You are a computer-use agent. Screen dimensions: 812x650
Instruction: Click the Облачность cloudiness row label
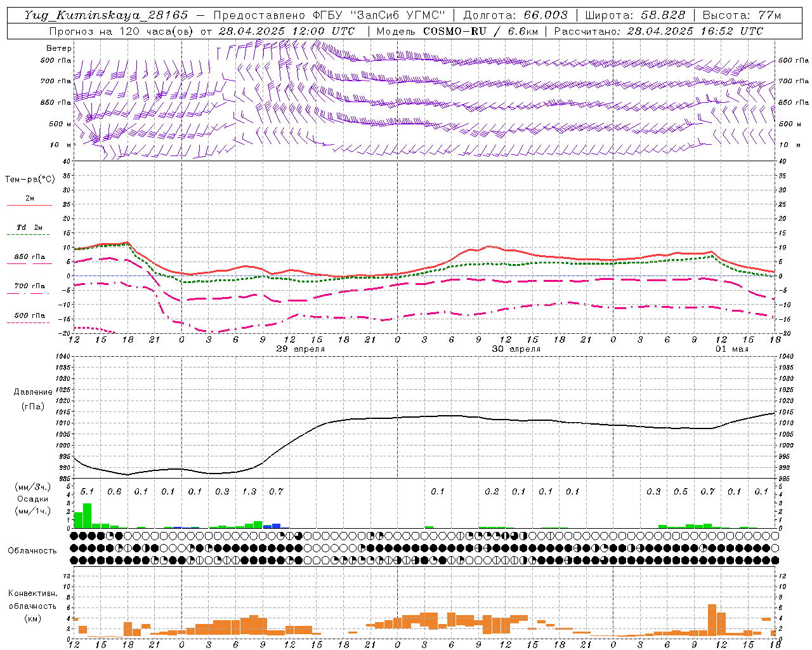pyautogui.click(x=32, y=550)
